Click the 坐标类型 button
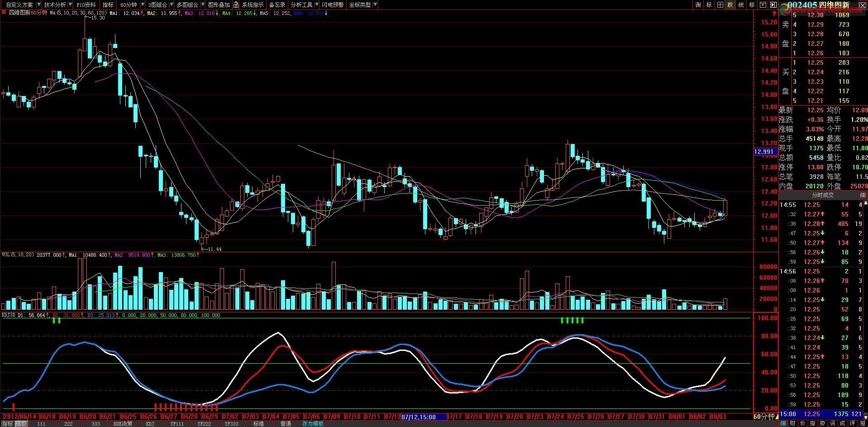This screenshot has height=427, width=868. pos(360,5)
